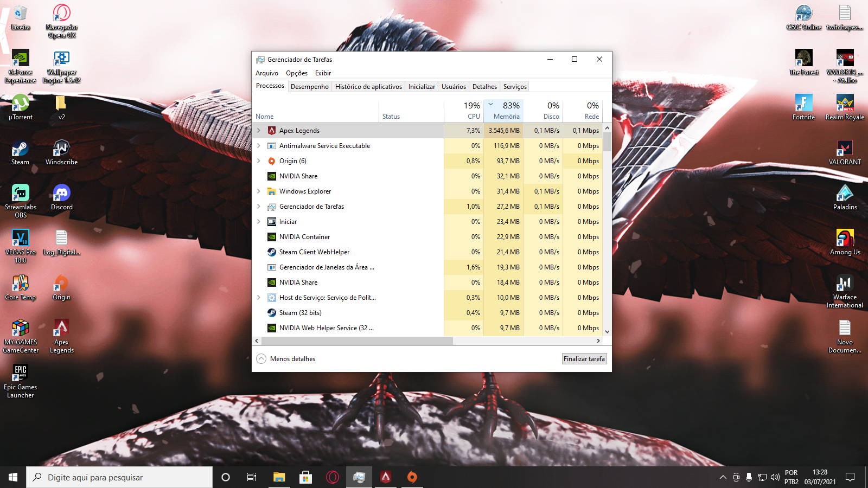Switch to the Serviços tab
Screen dimensions: 868x488
[515, 87]
